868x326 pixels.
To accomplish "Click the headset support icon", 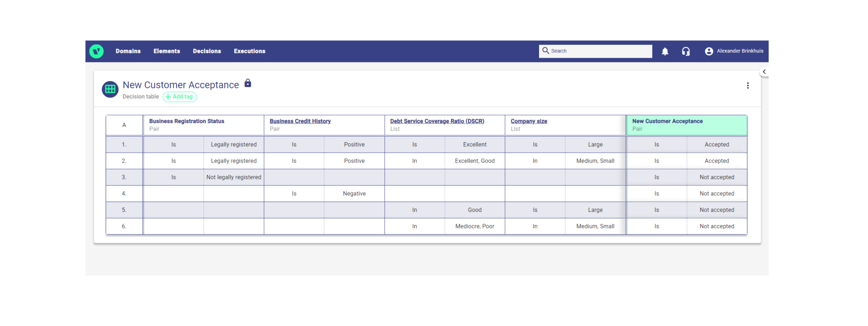I will coord(686,52).
